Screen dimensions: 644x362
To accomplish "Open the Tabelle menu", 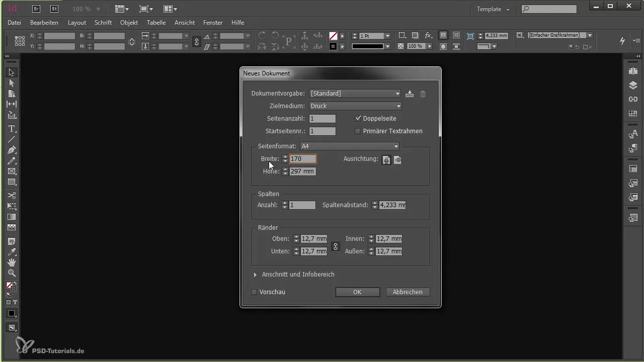I will [156, 23].
